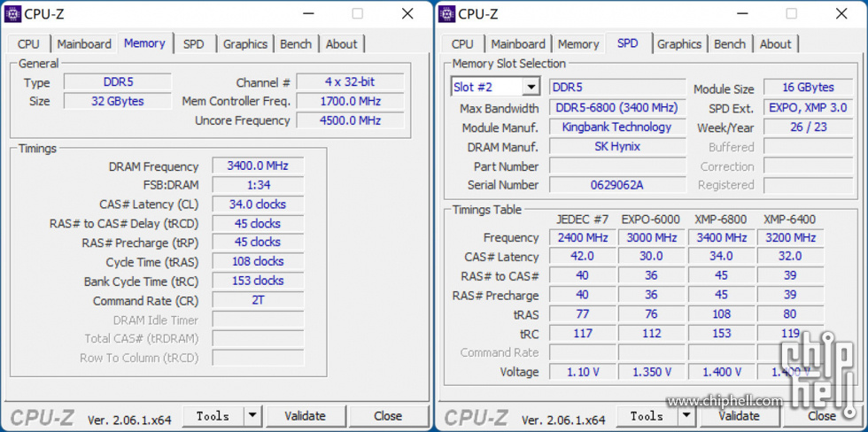The height and width of the screenshot is (432, 868).
Task: Switch to the SPD tab in the left window
Action: coord(193,44)
